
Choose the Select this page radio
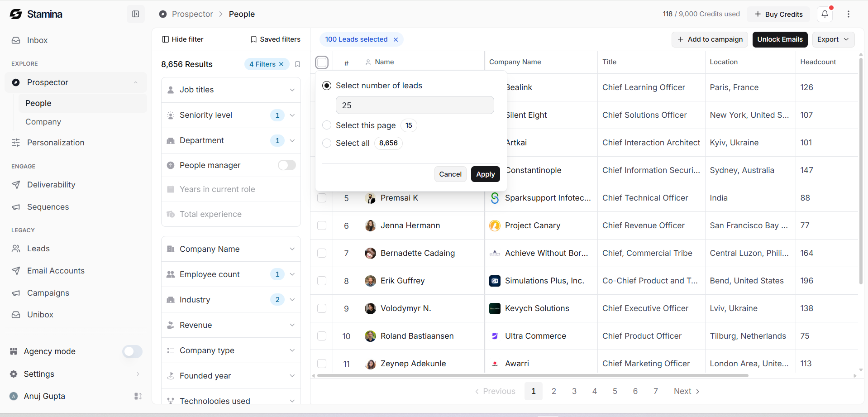pyautogui.click(x=327, y=125)
